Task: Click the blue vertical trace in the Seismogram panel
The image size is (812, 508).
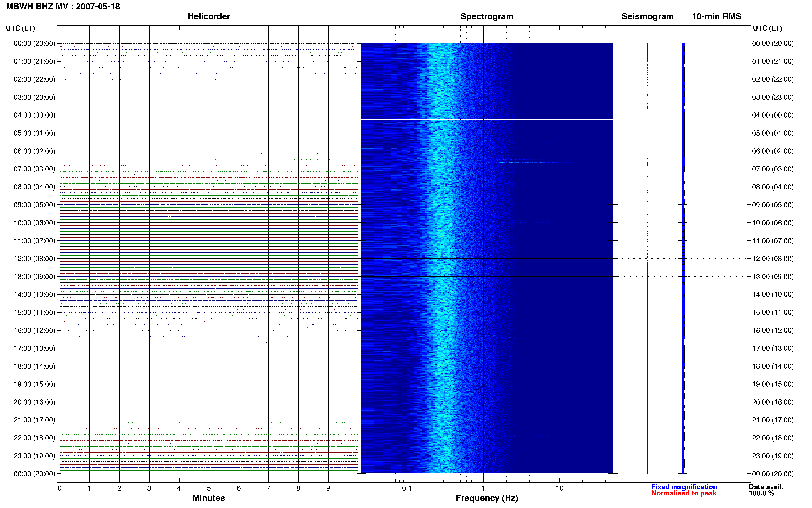Action: [648, 258]
